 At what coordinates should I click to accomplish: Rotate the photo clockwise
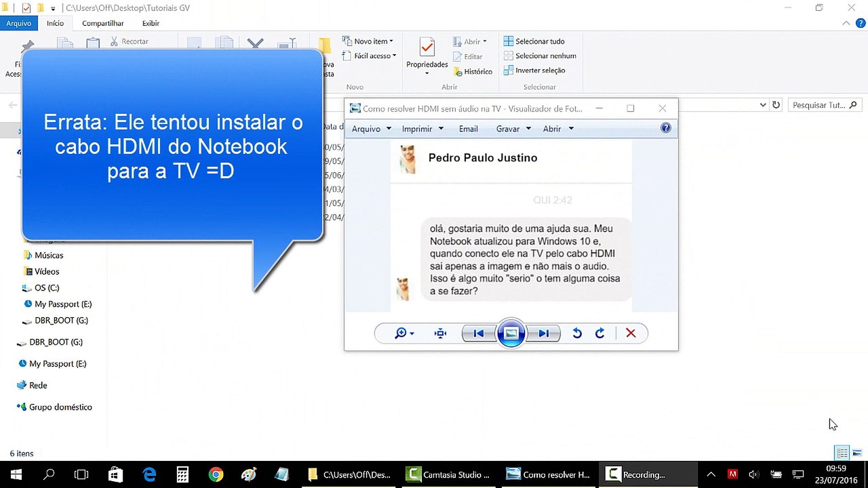[600, 333]
